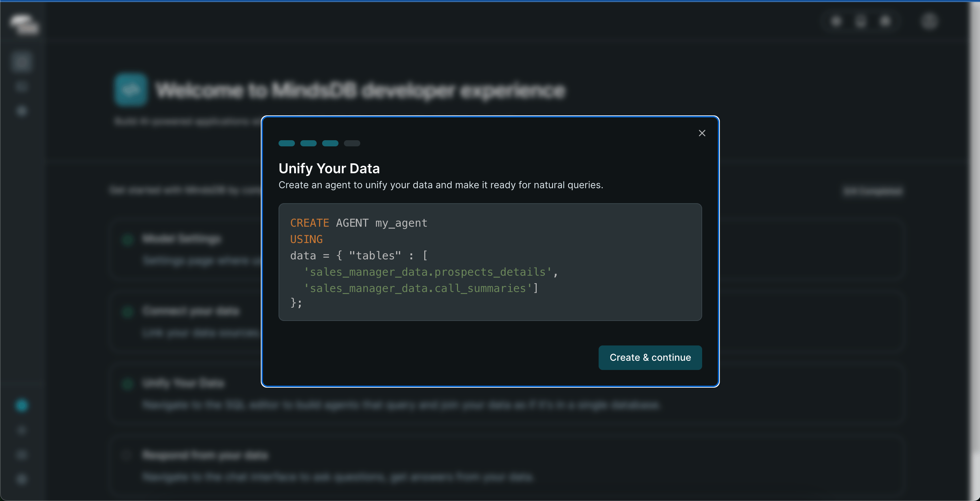
Task: Select the highlighted square sidebar icon
Action: point(21,62)
